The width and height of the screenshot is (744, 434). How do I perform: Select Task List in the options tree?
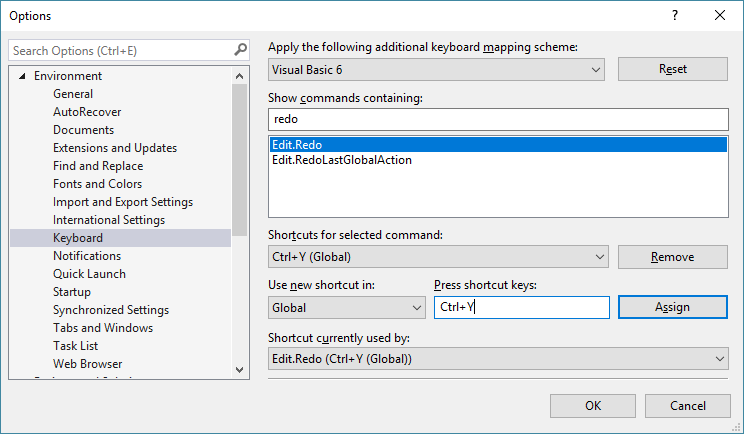click(x=75, y=346)
